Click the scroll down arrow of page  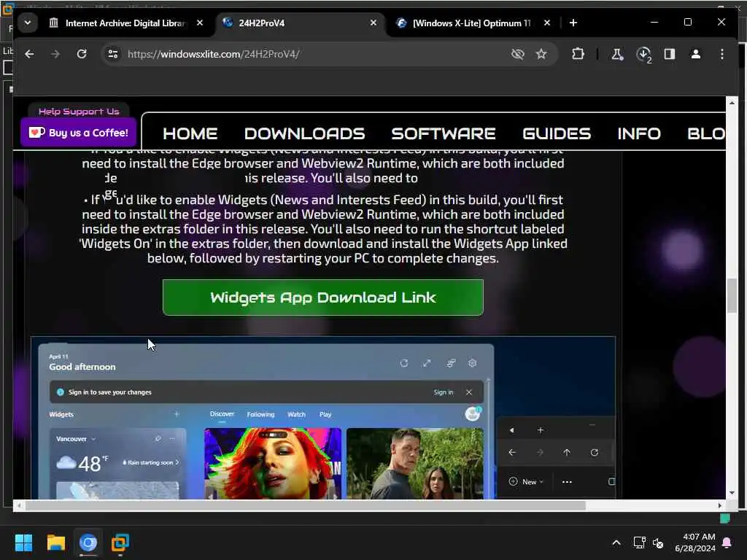coord(732,494)
